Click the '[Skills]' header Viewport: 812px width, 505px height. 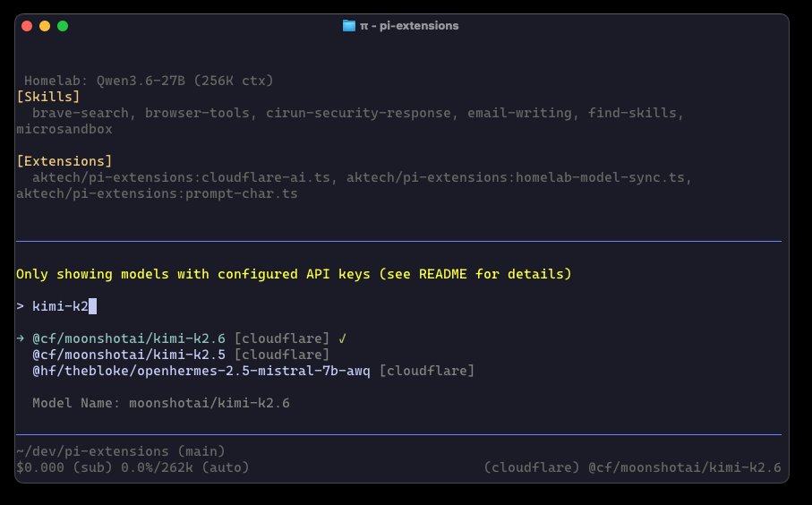click(48, 97)
